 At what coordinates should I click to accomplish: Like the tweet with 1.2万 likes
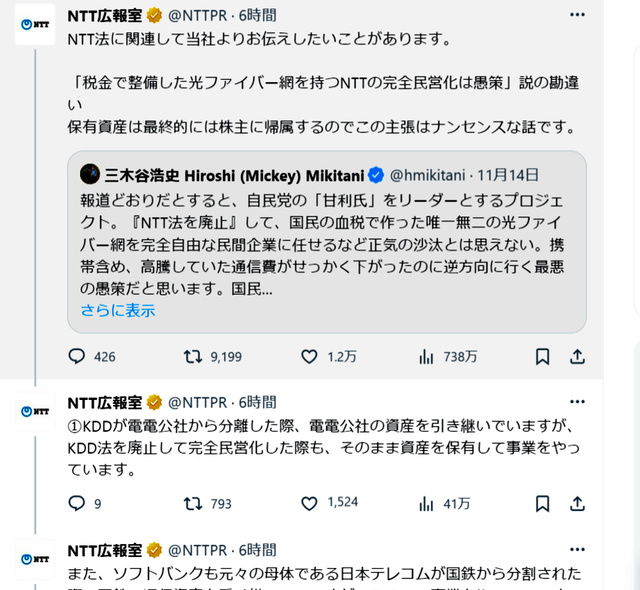310,357
